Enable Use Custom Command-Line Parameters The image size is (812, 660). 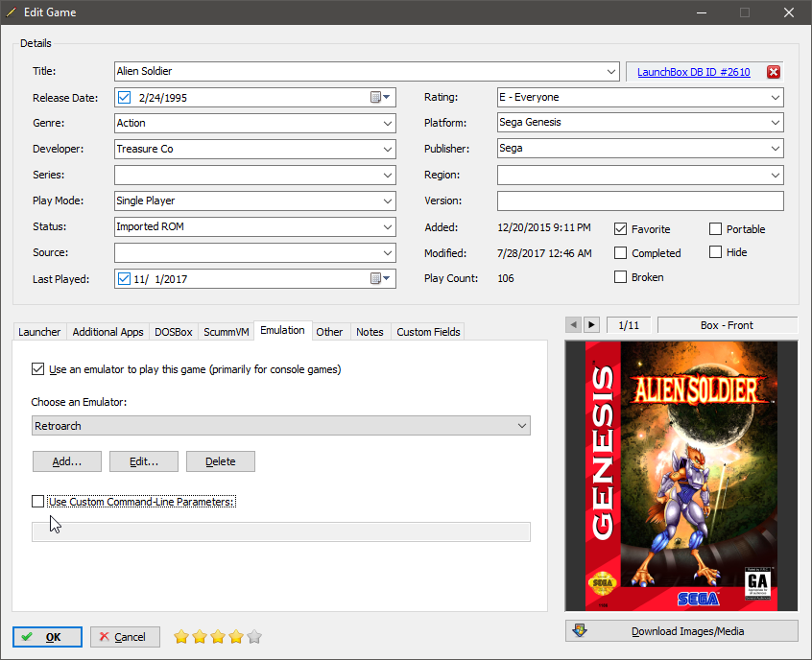coord(37,501)
